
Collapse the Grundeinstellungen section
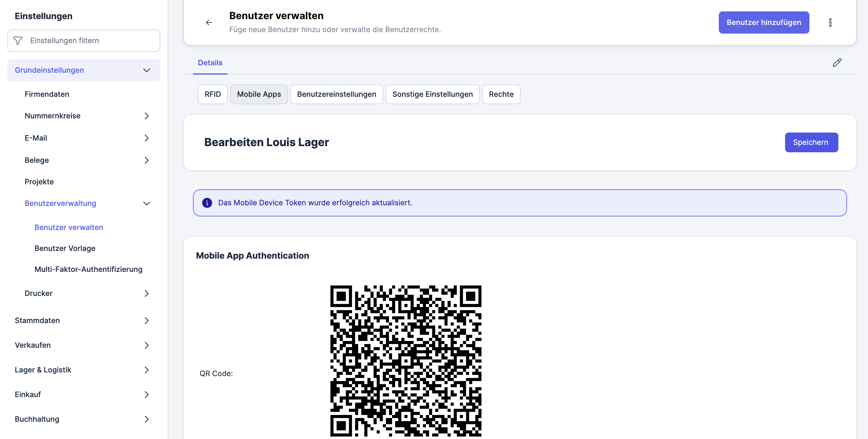tap(147, 70)
